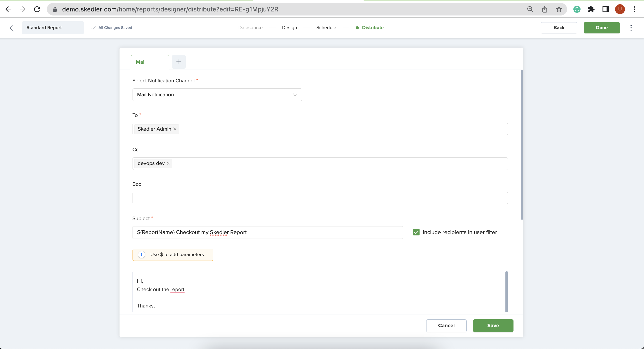Go to the Datasource step
Screen dimensions: 644x349
click(250, 28)
